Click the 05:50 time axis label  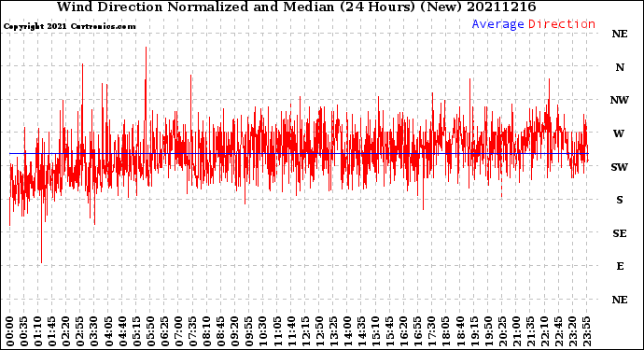click(x=150, y=331)
